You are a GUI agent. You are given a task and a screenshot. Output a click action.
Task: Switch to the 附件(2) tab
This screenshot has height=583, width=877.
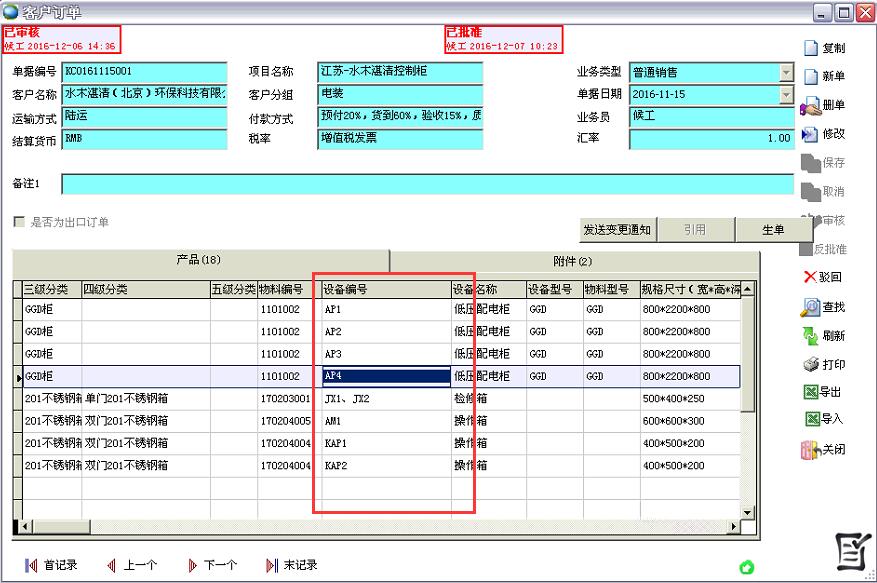573,261
